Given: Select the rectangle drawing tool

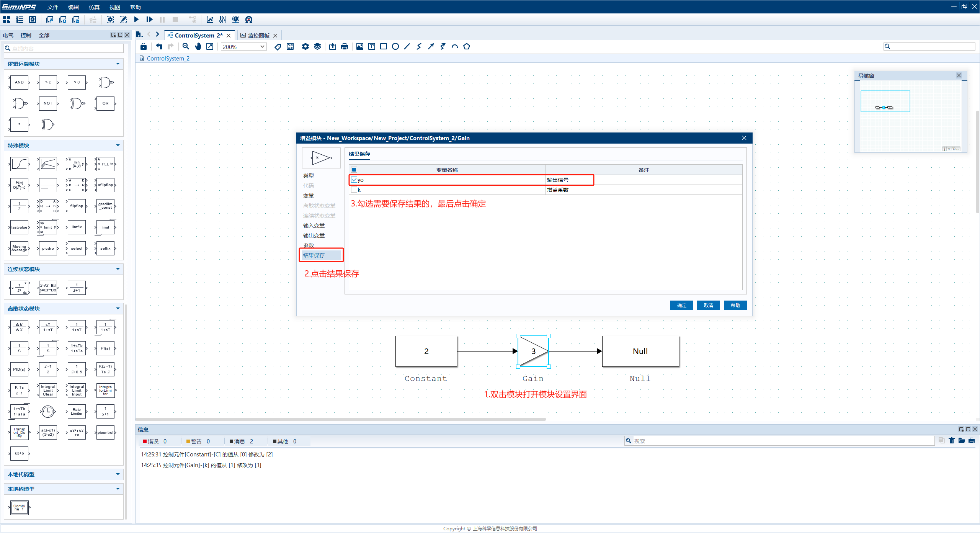Looking at the screenshot, I should click(x=384, y=46).
